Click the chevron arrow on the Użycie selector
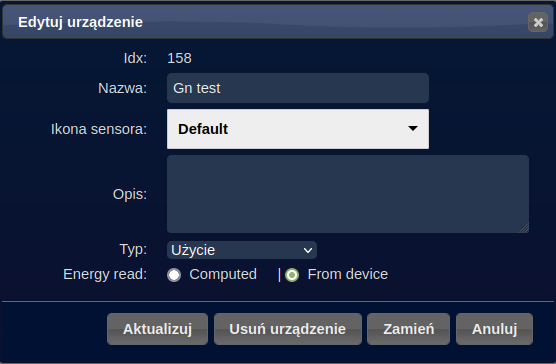 coord(308,251)
